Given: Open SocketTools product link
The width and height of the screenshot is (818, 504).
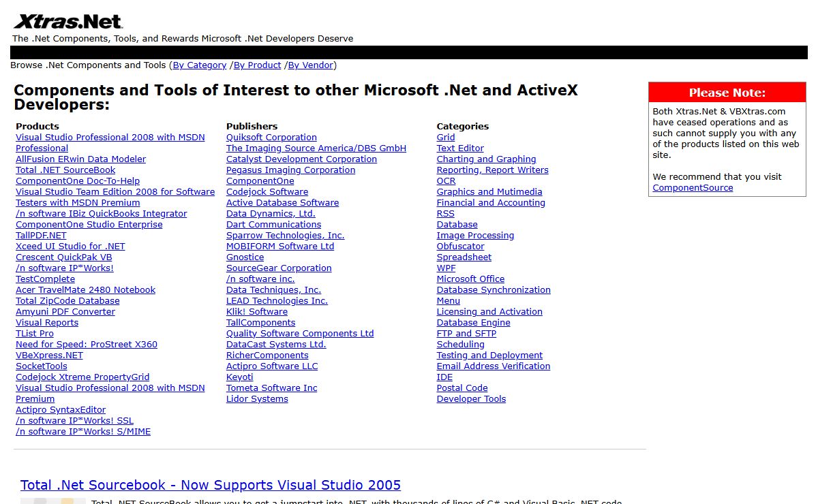Looking at the screenshot, I should (42, 366).
